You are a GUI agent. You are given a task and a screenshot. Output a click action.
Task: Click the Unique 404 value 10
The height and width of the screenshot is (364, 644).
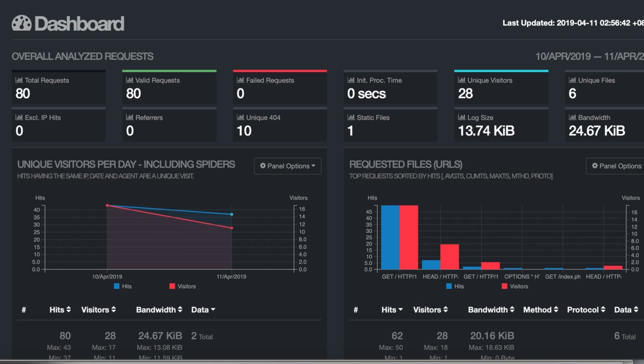[x=244, y=131]
